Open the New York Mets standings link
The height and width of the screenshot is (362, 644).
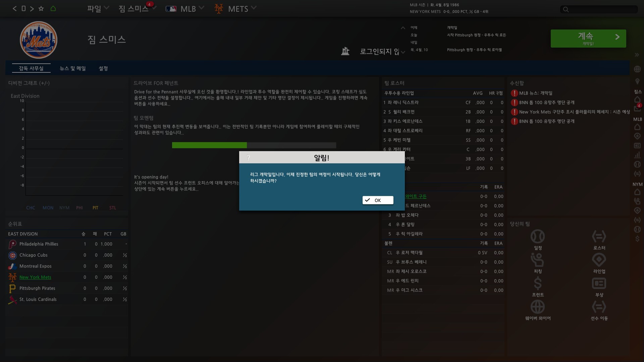point(35,277)
